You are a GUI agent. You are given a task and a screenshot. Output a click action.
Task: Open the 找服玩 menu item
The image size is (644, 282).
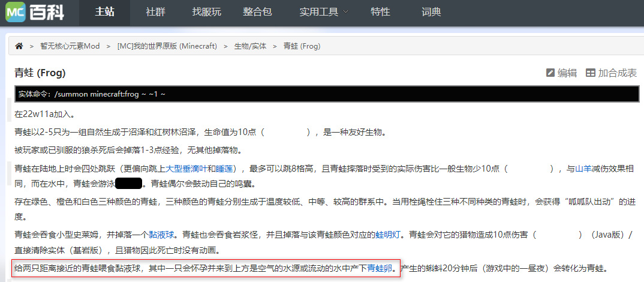(x=206, y=12)
